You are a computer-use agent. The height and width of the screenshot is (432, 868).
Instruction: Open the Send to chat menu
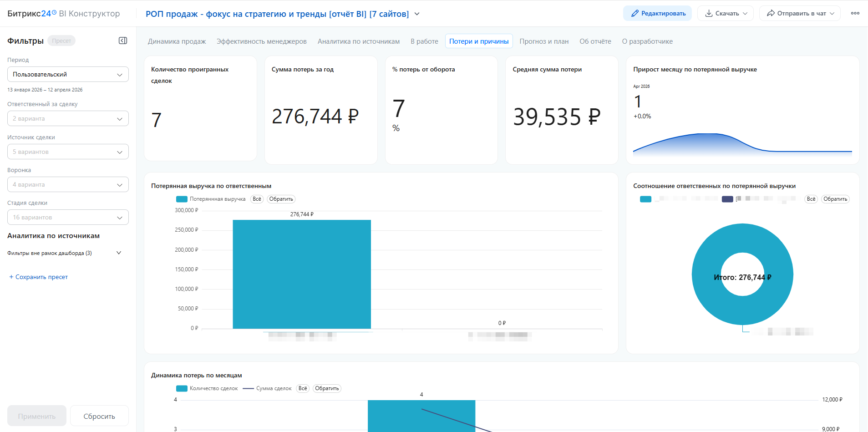800,13
